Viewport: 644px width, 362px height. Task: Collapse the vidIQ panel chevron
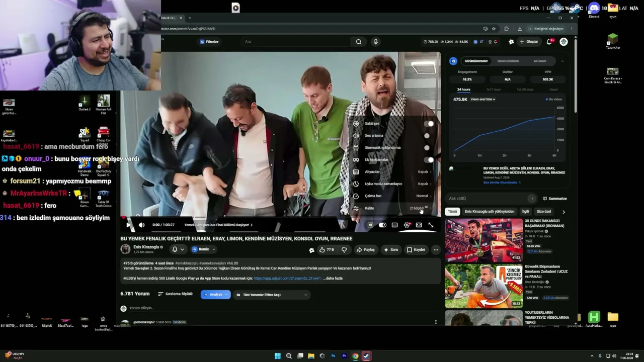pyautogui.click(x=562, y=61)
